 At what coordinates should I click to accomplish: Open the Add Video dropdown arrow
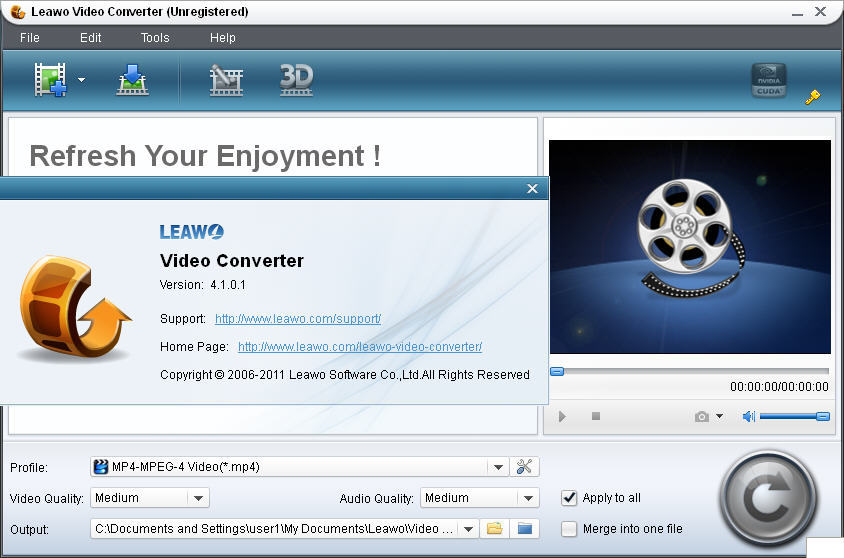(x=81, y=80)
